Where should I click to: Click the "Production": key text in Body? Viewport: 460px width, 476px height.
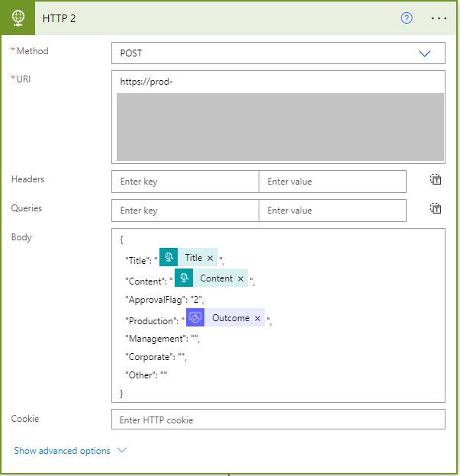click(152, 321)
